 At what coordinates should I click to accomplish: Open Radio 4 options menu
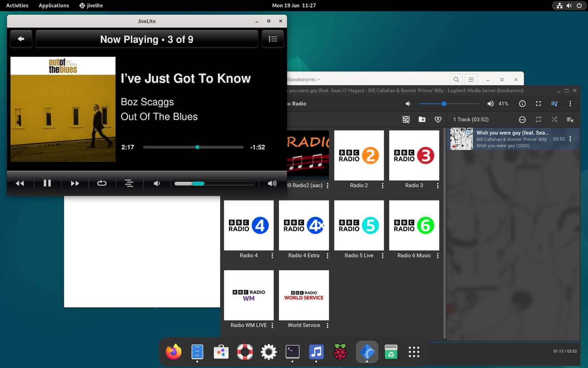coord(272,256)
